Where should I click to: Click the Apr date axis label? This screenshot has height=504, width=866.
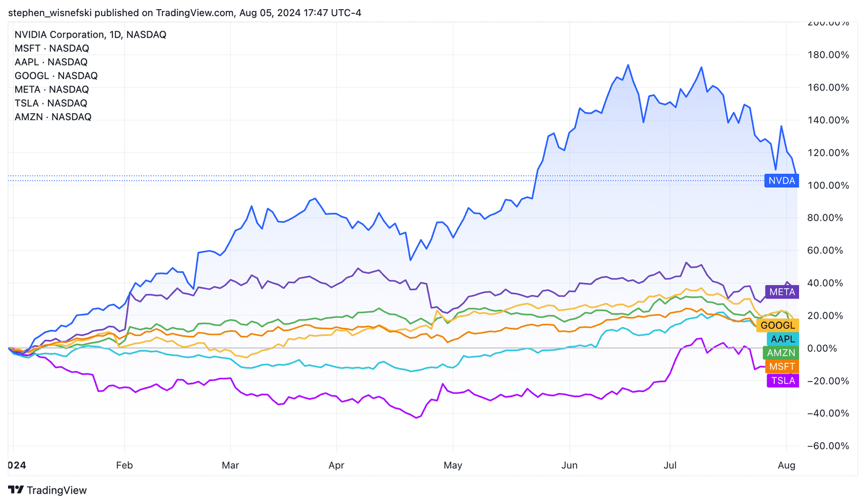point(336,465)
